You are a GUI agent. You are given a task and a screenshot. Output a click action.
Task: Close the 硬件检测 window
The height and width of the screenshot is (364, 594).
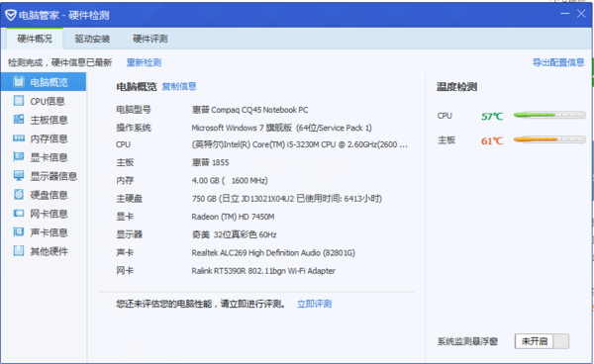(581, 14)
